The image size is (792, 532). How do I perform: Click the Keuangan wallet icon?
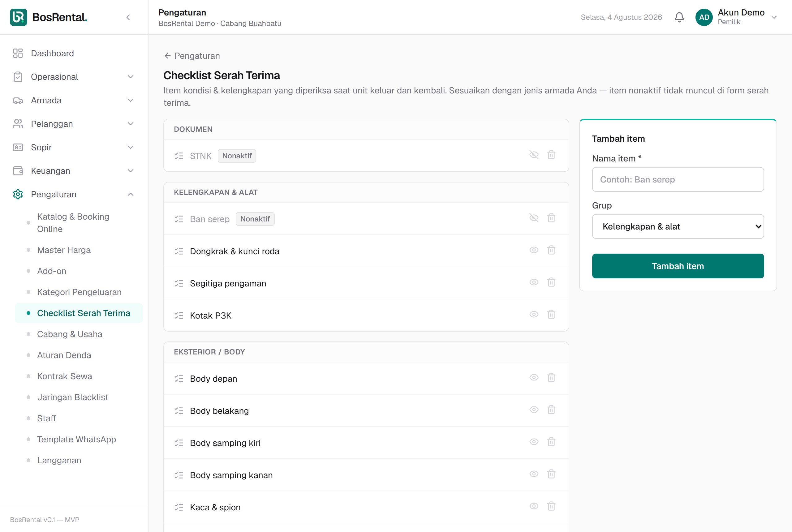(x=18, y=171)
